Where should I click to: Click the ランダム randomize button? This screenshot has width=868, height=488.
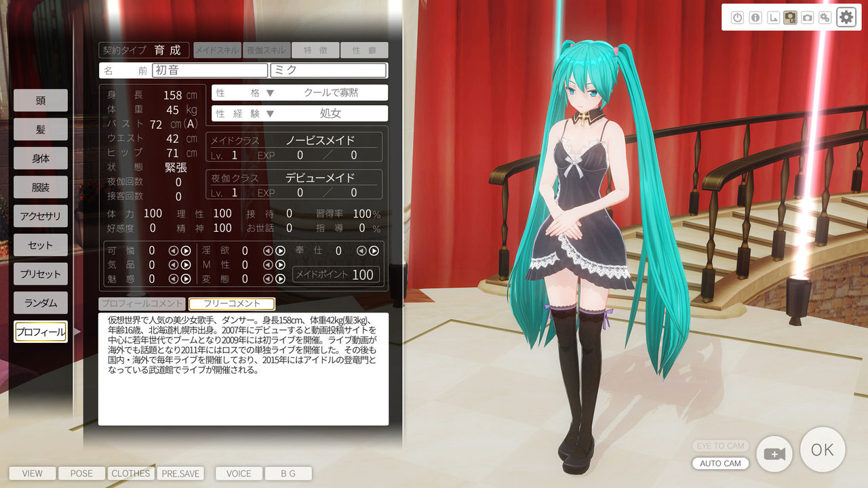pyautogui.click(x=41, y=303)
